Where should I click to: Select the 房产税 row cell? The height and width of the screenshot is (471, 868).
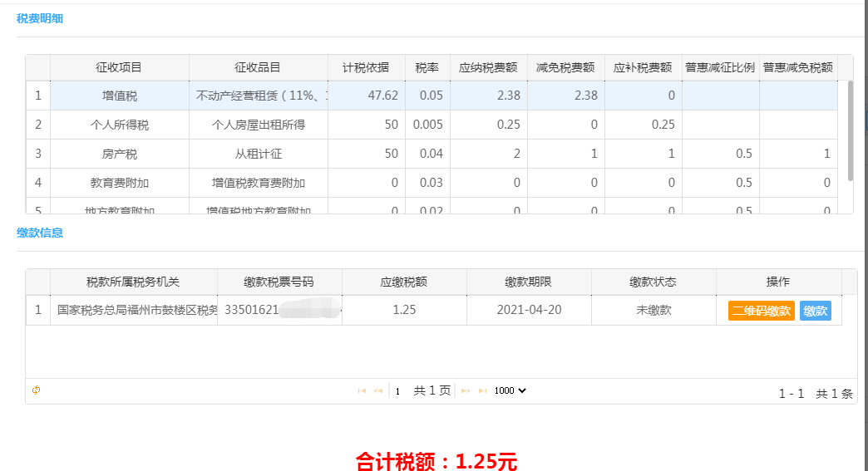pos(120,154)
